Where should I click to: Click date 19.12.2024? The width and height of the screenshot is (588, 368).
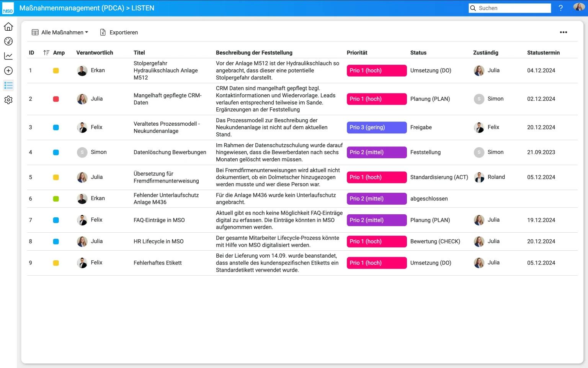tap(541, 220)
